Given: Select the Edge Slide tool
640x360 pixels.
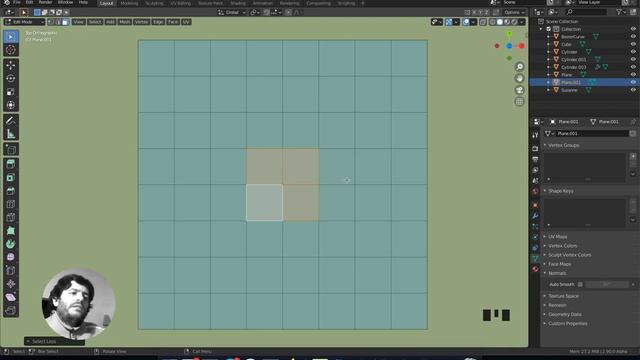Looking at the screenshot, I should pos(11,271).
